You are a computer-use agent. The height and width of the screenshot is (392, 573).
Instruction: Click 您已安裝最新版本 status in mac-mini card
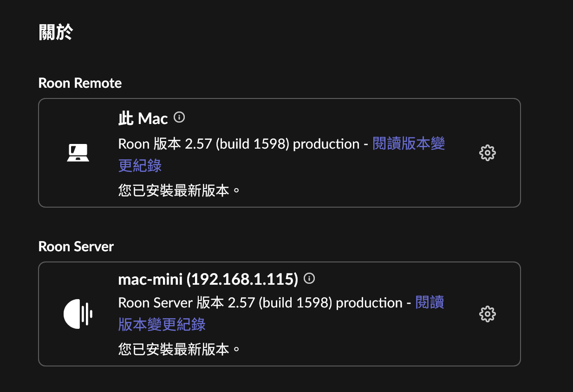(179, 348)
